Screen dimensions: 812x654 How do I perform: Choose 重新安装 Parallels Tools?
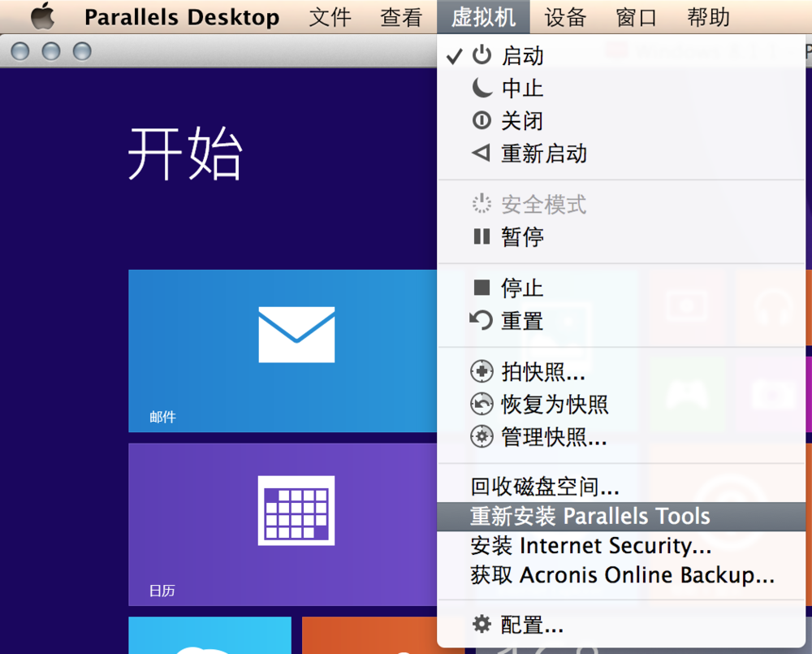point(621,516)
